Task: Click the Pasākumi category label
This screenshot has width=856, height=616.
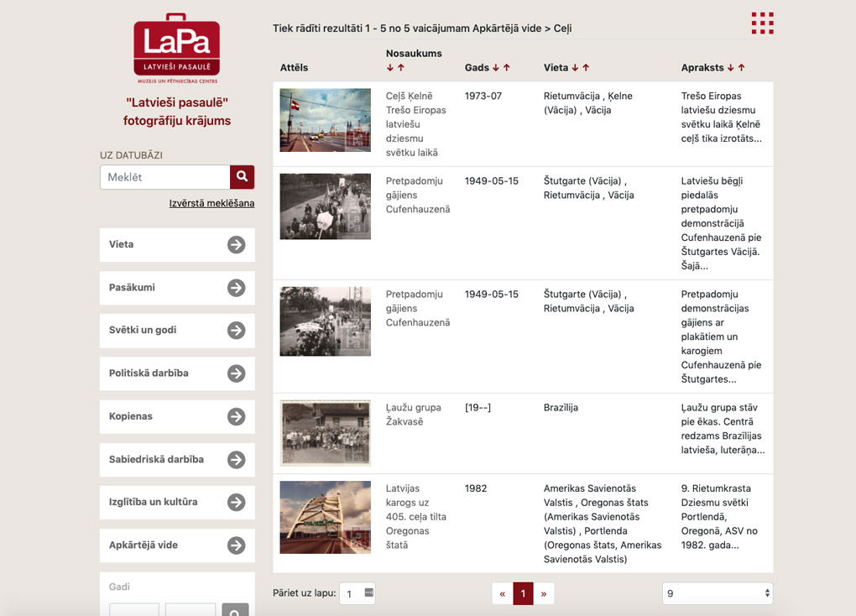Action: coord(132,287)
